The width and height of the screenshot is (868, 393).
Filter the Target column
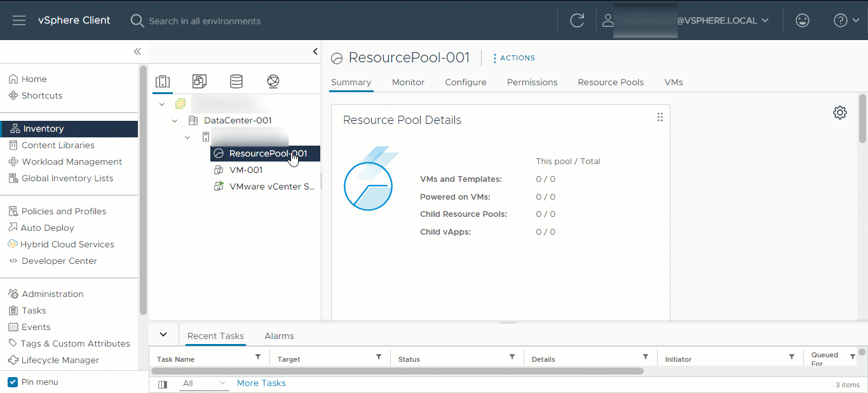(x=379, y=357)
